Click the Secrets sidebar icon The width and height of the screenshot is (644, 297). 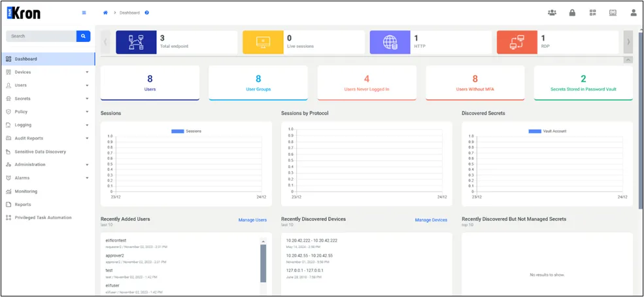pos(8,99)
